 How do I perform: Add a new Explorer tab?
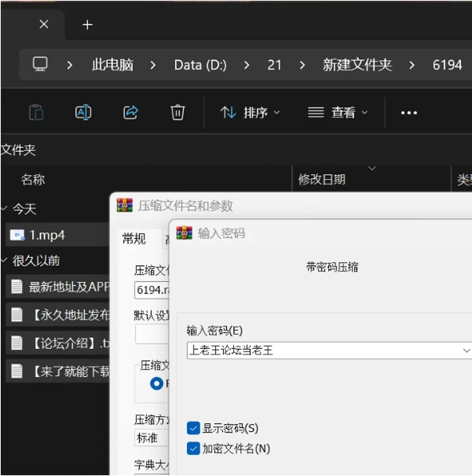pos(88,25)
